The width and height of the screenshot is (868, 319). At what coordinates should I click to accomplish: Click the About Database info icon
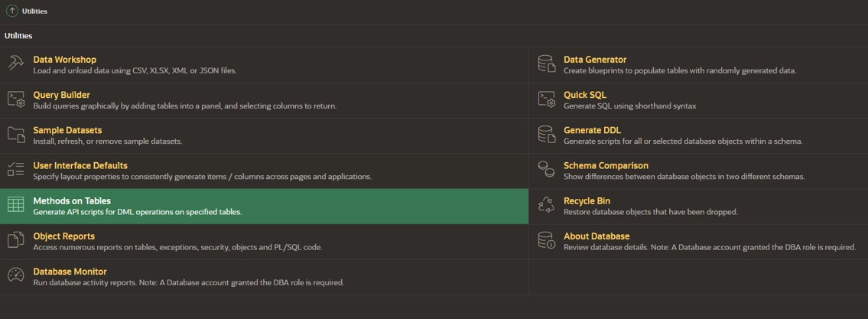(546, 240)
